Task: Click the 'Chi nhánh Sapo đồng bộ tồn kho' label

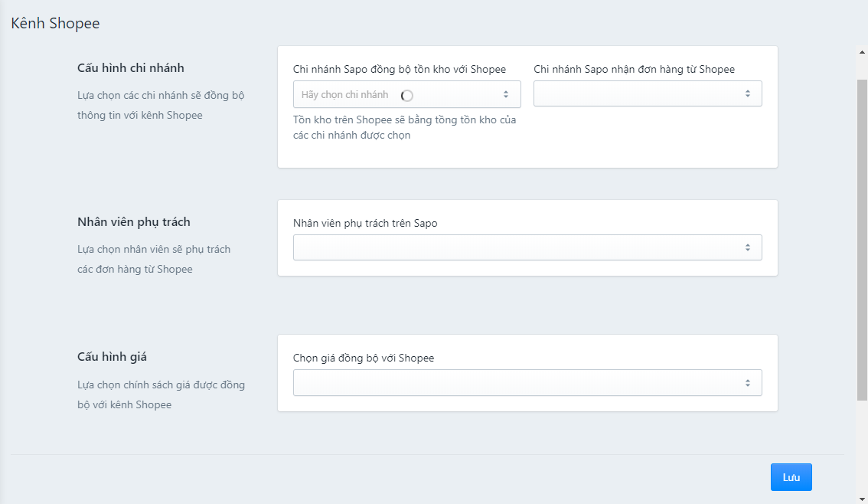Action: tap(399, 69)
